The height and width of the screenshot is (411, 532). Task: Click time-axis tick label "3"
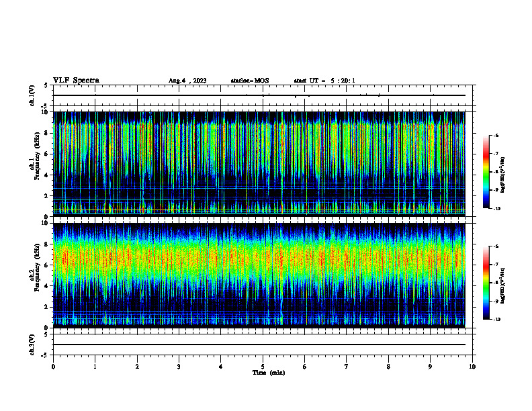(x=179, y=367)
